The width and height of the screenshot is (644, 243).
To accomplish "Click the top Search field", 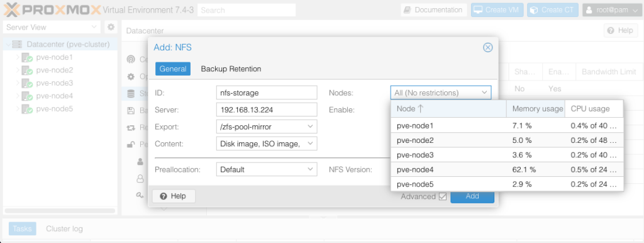I will coord(247,10).
